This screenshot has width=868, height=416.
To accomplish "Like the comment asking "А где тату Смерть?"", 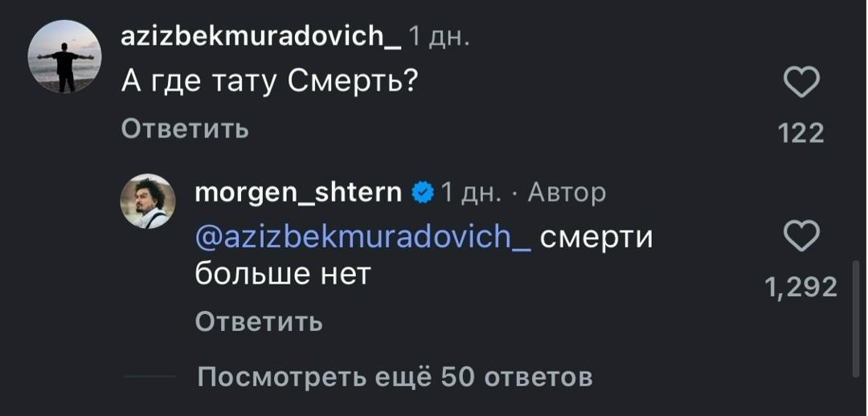I will click(x=801, y=83).
